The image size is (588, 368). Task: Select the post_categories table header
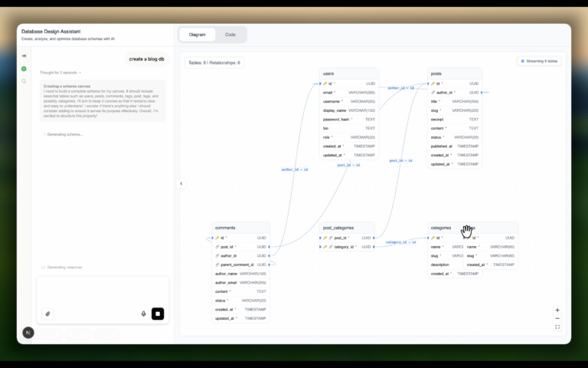point(347,228)
